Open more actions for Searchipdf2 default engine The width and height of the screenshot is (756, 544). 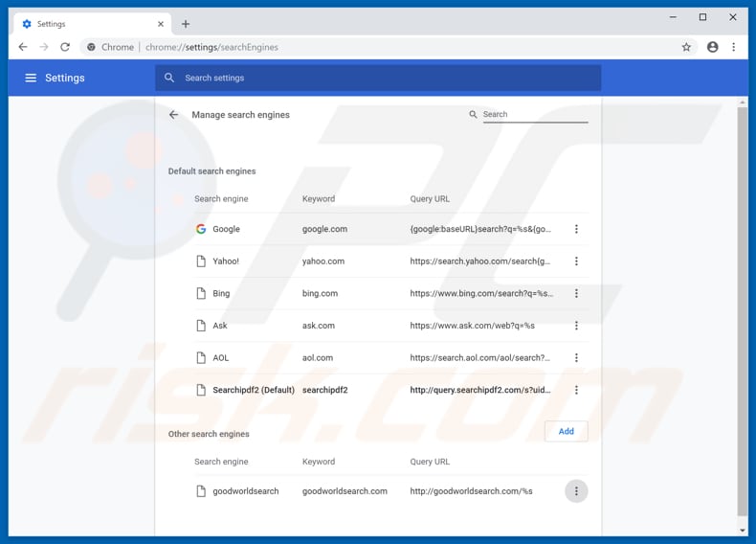click(x=576, y=390)
